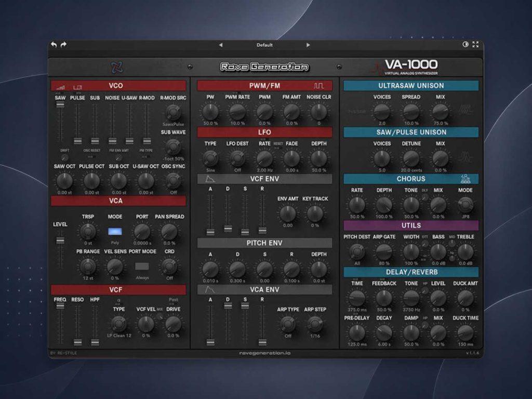Click the VCF FREQ fader handle
This screenshot has height=399, width=532.
pyautogui.click(x=60, y=305)
